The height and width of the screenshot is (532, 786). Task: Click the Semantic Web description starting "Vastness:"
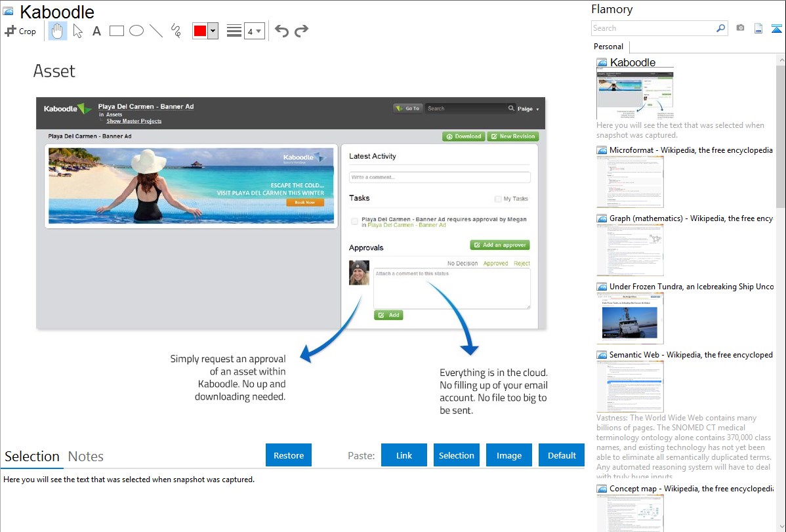684,447
